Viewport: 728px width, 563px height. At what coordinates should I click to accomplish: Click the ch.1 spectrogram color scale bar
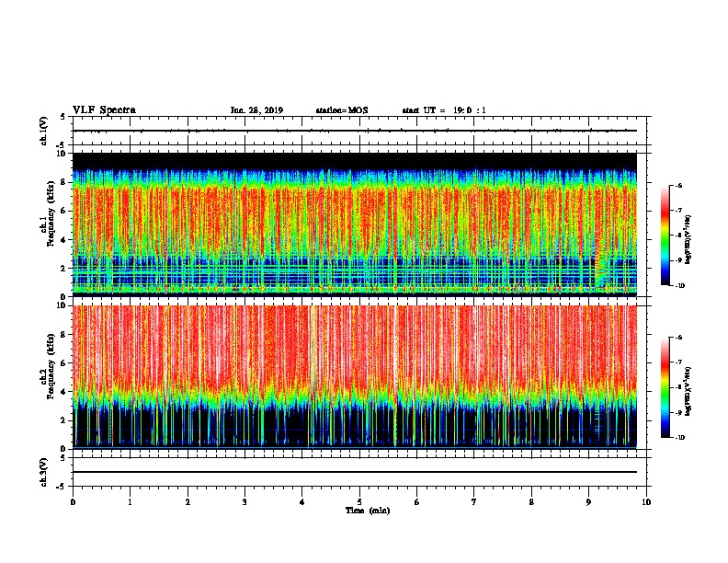665,236
